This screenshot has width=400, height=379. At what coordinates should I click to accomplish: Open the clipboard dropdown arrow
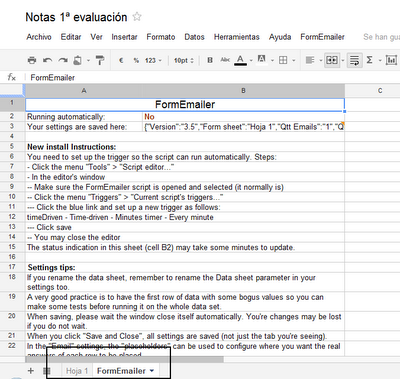tap(88, 61)
